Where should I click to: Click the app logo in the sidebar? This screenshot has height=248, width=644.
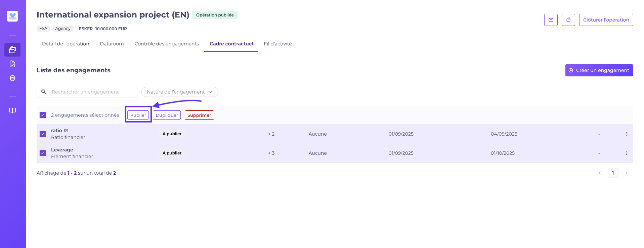tap(12, 16)
